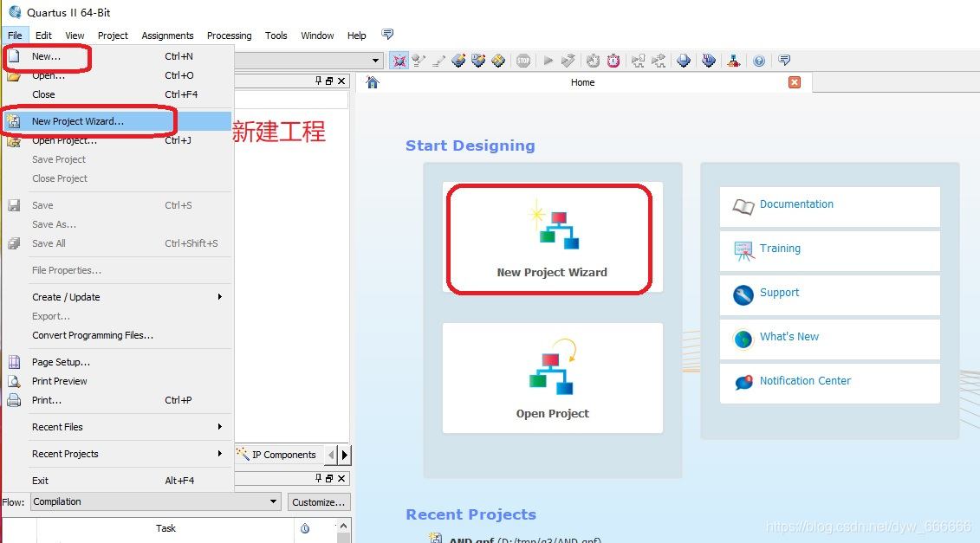Open the Help menu
Image resolution: width=980 pixels, height=543 pixels.
coord(357,36)
